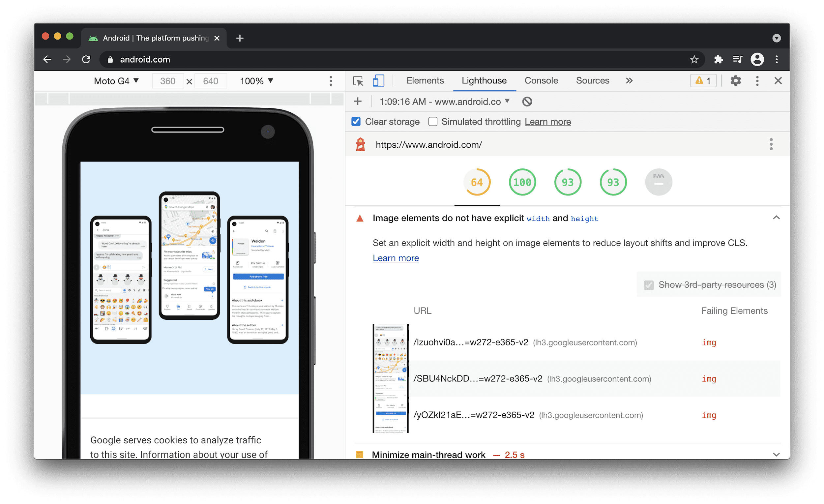Toggle the 'Clear storage' checkbox
824x504 pixels.
coord(356,122)
